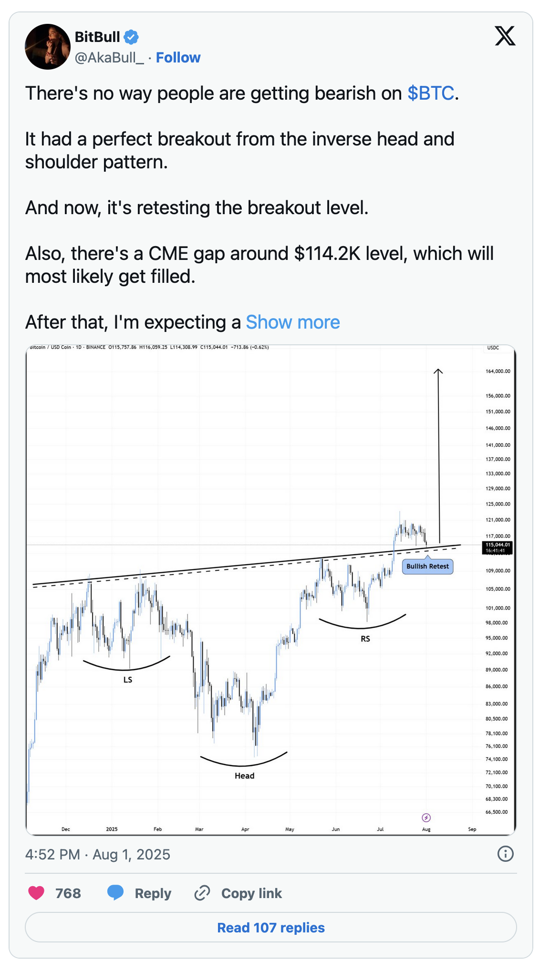Expand tweet with Show more
The height and width of the screenshot is (972, 560).
293,322
